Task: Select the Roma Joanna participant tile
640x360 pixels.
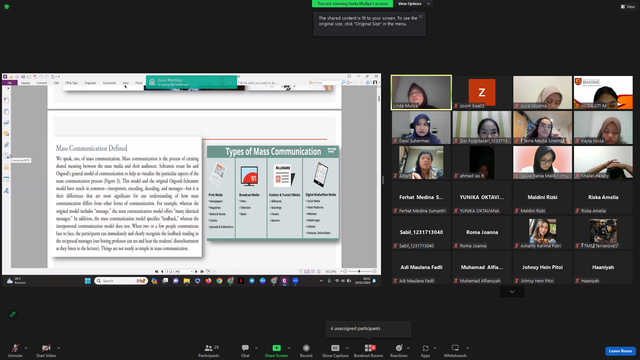Action: (x=482, y=233)
